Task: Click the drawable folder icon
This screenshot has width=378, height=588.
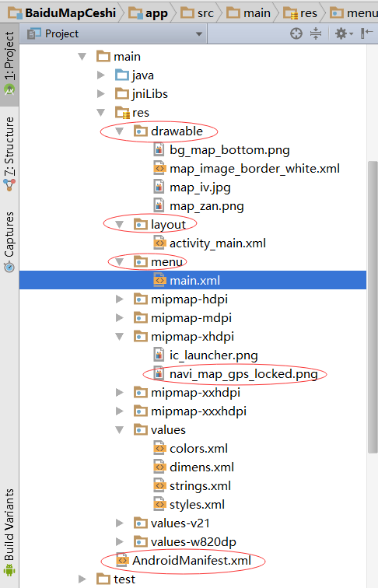Action: tap(140, 131)
